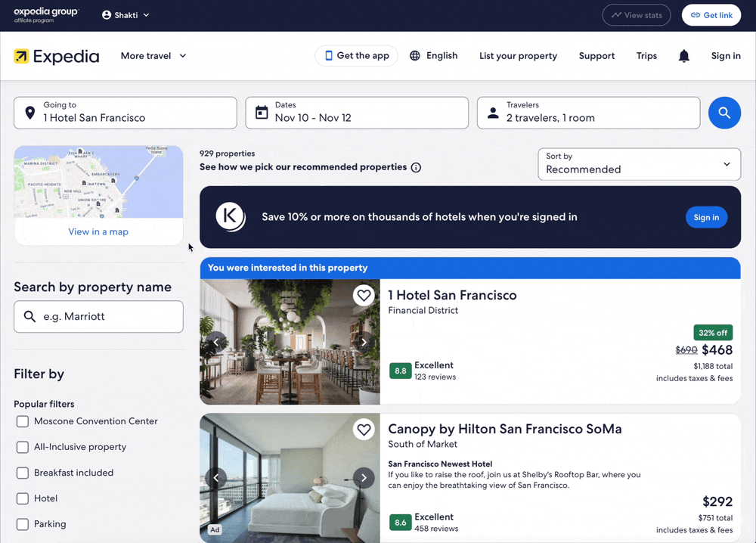
Task: Open Trips
Action: 646,56
